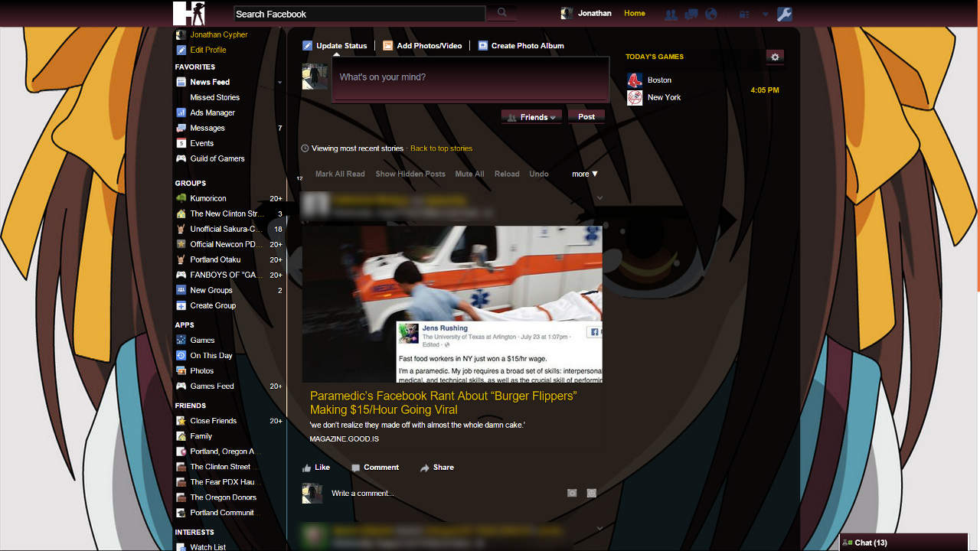
Task: Click the Search Facebook input field
Action: tap(359, 14)
